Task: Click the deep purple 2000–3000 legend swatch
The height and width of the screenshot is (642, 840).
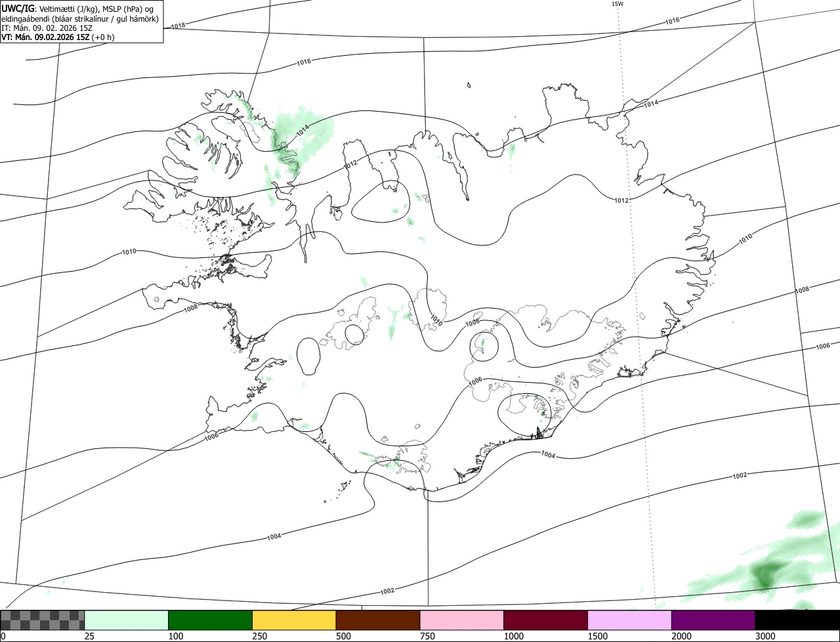Action: point(713,620)
